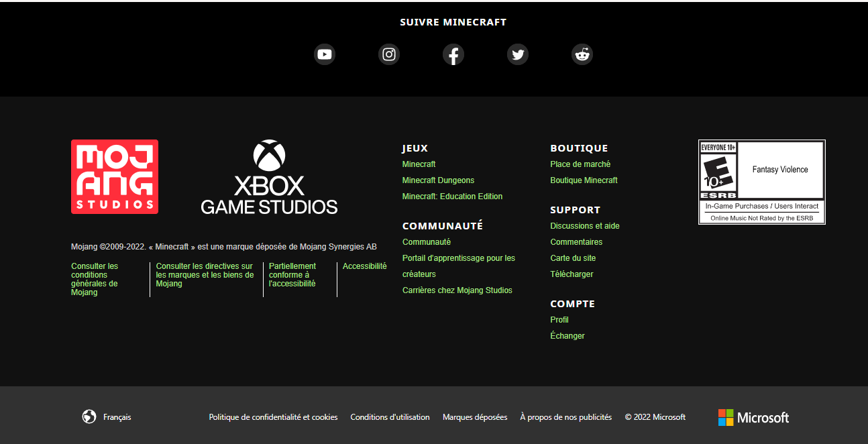868x444 pixels.
Task: Open Minecraft's YouTube channel icon
Action: 325,54
